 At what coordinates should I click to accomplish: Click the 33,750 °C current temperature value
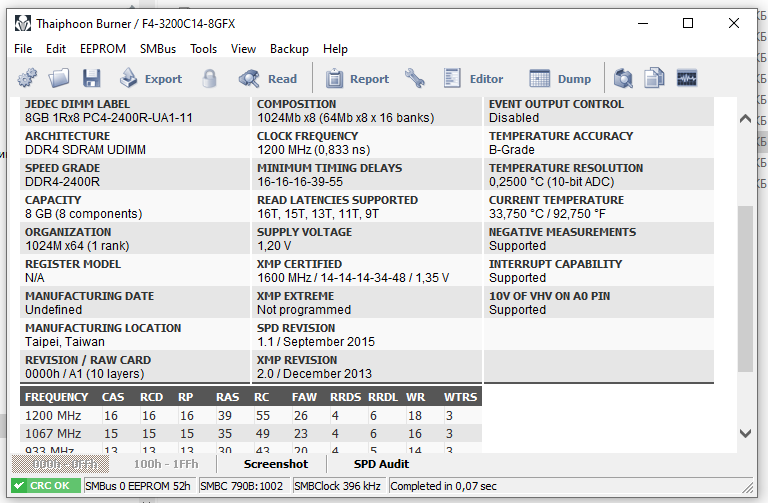coord(547,214)
